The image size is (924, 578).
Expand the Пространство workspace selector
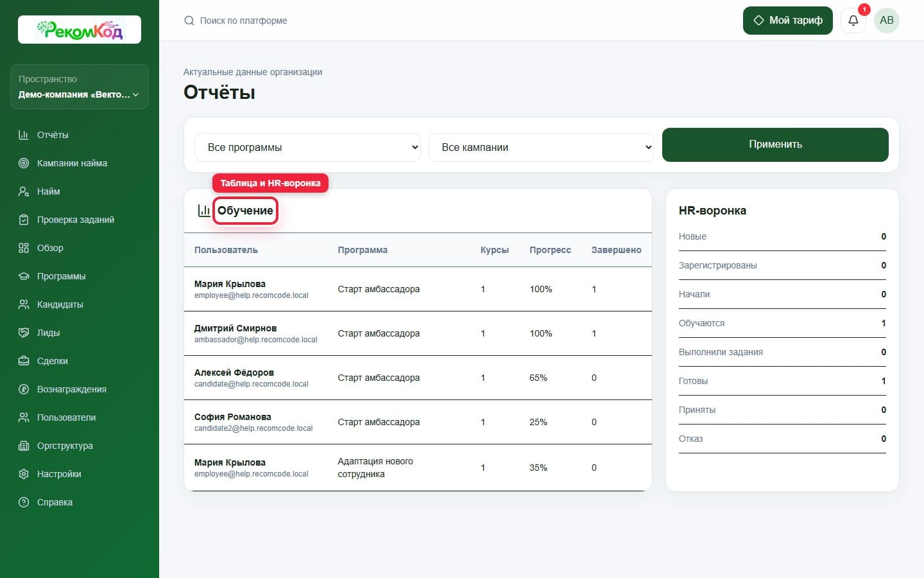pos(80,87)
